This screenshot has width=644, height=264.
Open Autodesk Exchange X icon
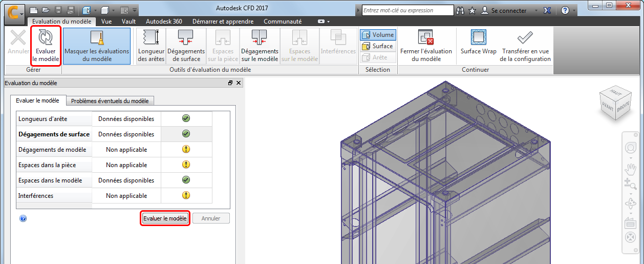[547, 10]
